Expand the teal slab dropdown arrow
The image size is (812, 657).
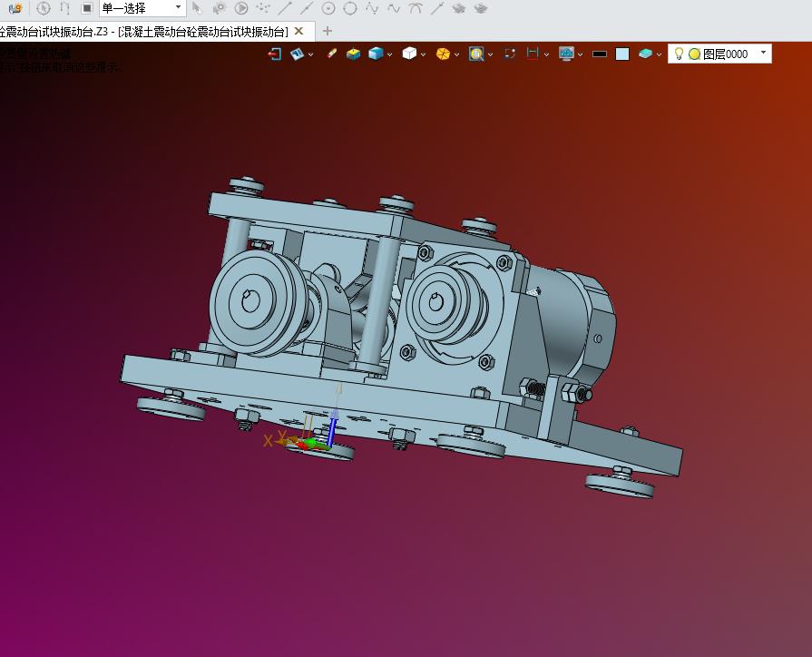pos(659,54)
